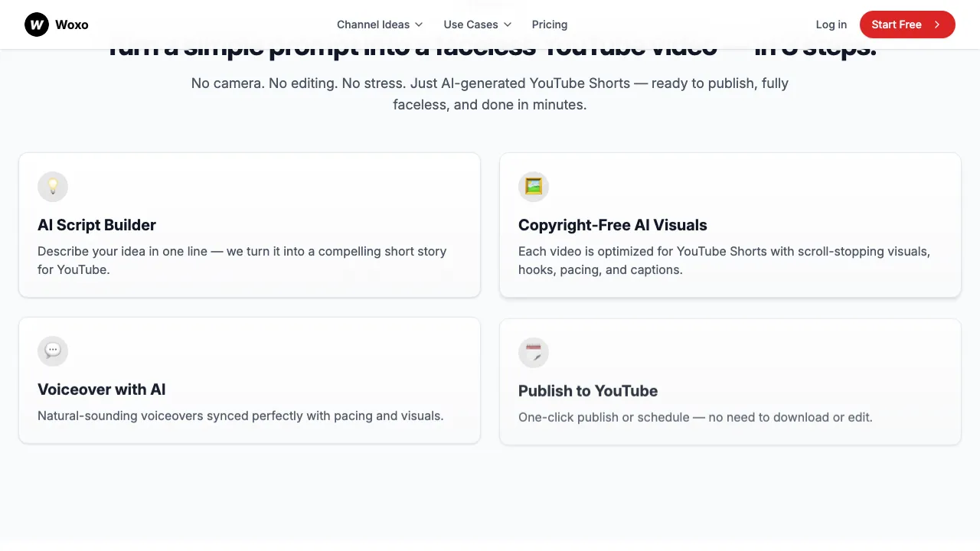Click the arrow icon inside Start Free button
This screenshot has height=551, width=980.
point(936,24)
